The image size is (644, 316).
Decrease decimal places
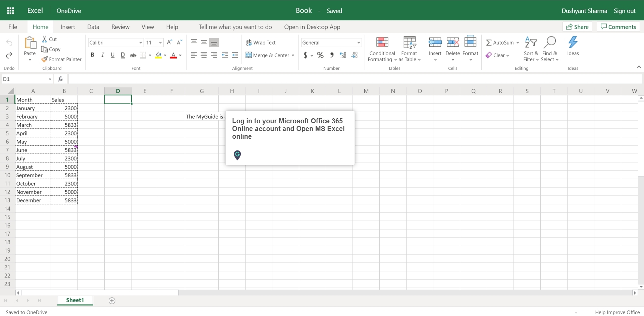click(355, 55)
